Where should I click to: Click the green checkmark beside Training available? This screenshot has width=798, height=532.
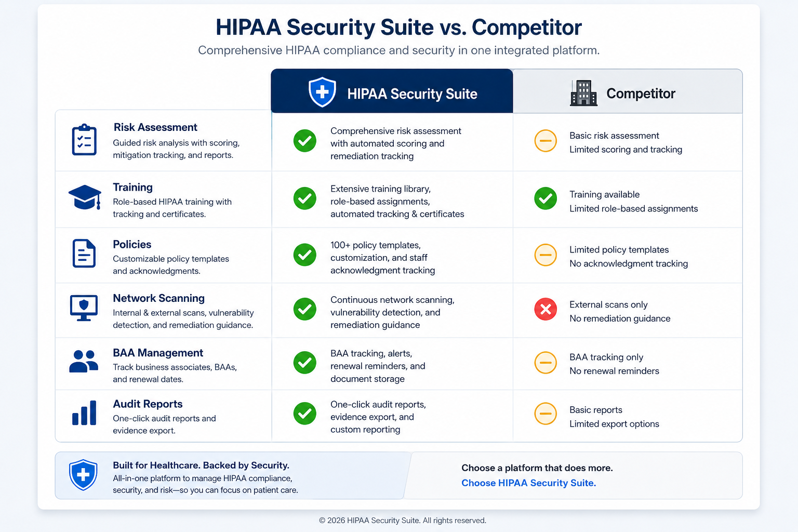[x=546, y=198]
